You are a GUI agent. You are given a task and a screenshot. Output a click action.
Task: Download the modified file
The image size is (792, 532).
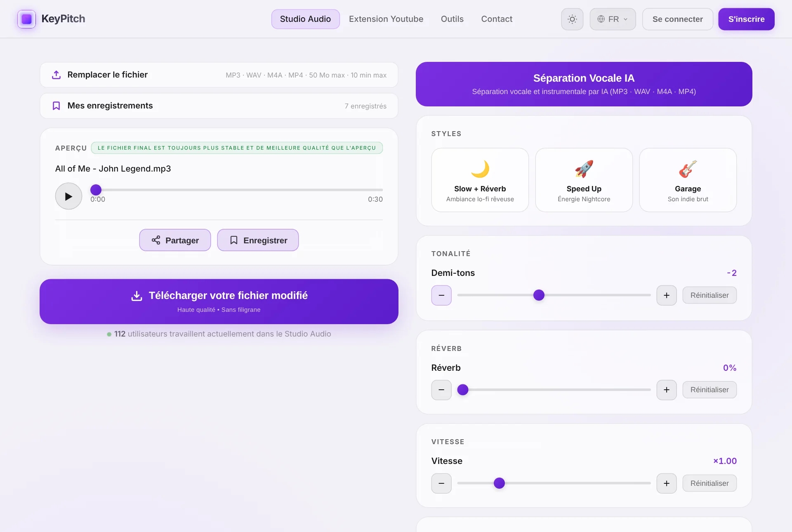pos(219,301)
